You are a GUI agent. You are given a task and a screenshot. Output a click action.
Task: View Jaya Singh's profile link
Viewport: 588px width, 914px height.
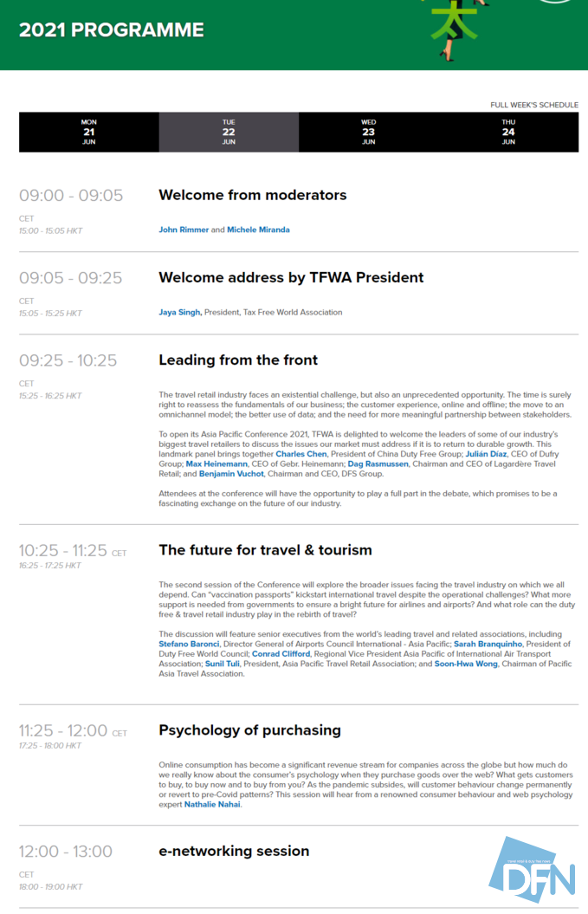coord(179,313)
